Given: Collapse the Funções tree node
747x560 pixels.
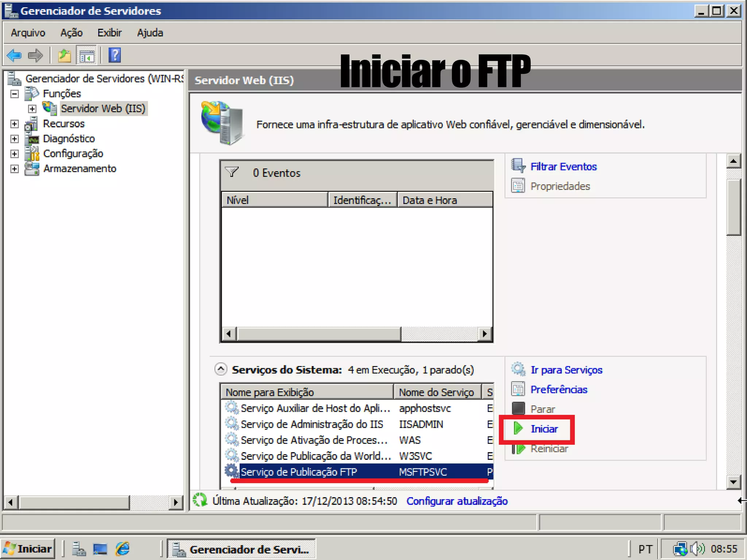Looking at the screenshot, I should [x=15, y=94].
